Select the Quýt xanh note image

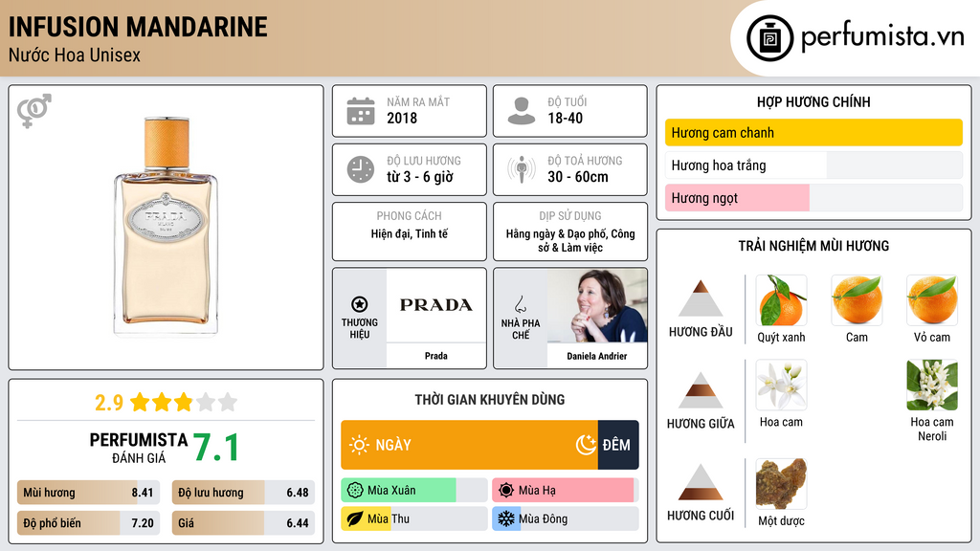781,300
